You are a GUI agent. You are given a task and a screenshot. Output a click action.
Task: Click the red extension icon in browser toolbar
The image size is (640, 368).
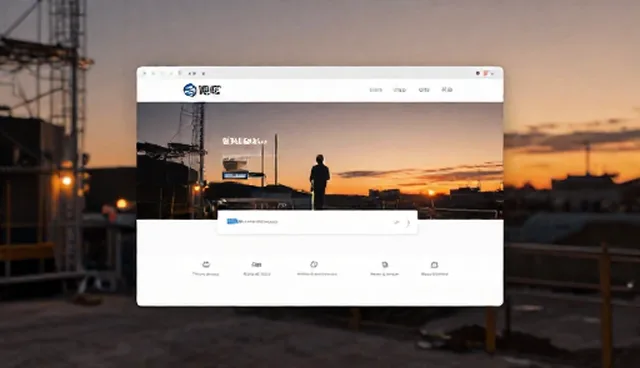pos(486,73)
